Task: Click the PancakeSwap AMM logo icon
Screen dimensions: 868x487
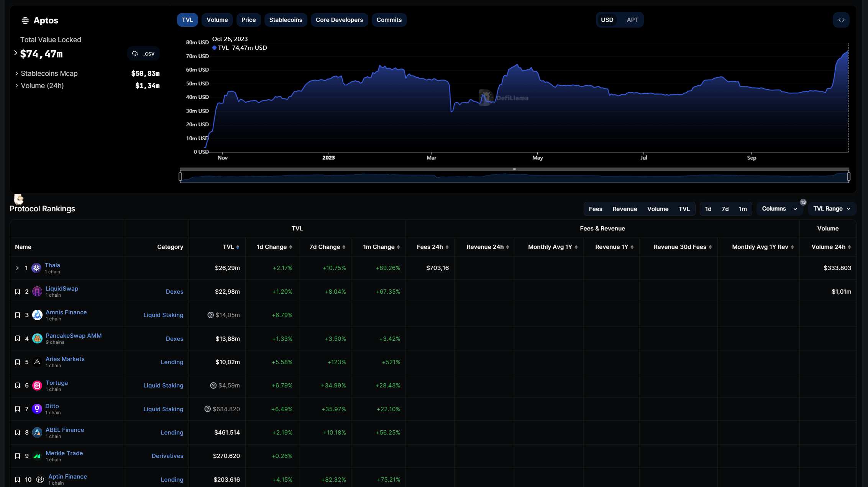Action: coord(37,338)
